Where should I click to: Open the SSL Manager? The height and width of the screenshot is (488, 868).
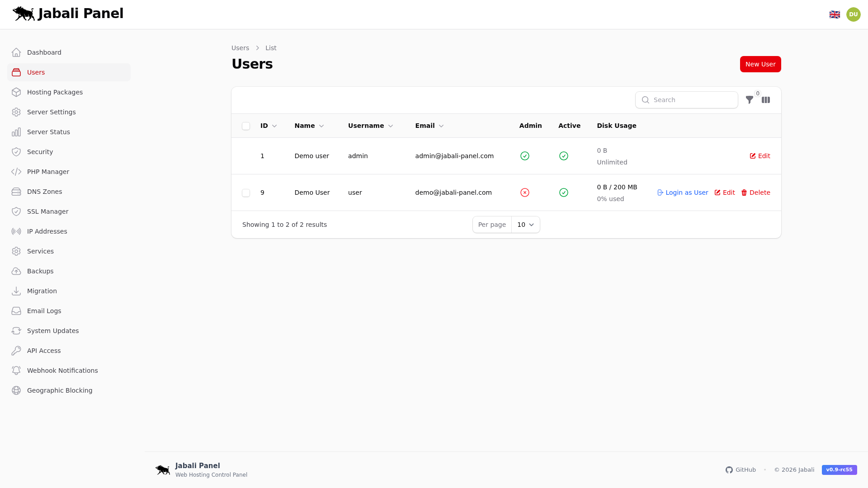click(x=47, y=211)
